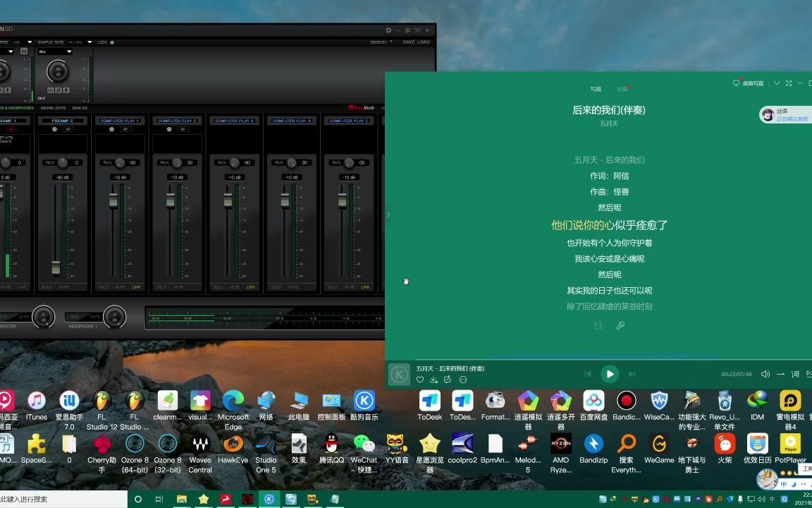The height and width of the screenshot is (508, 812).
Task: Click the Windows taskbar search box
Action: pyautogui.click(x=63, y=500)
